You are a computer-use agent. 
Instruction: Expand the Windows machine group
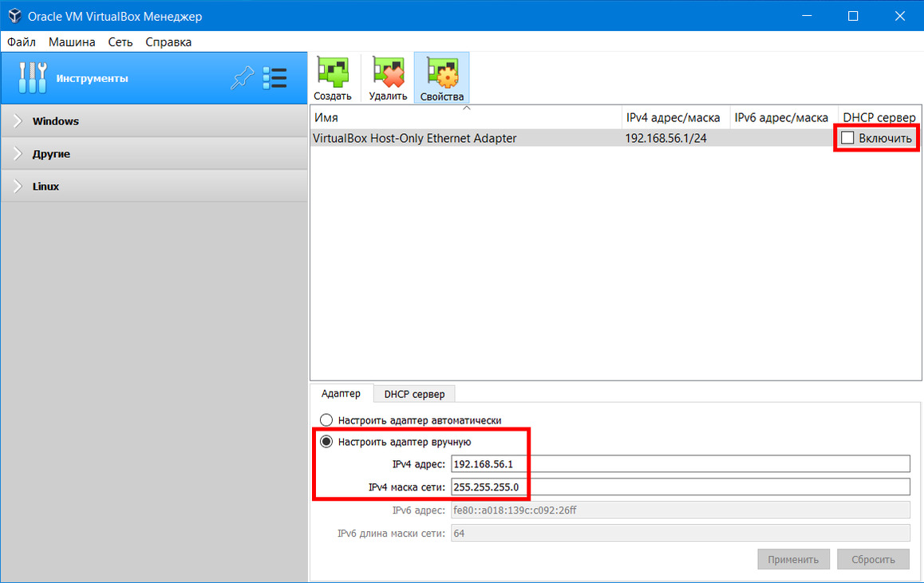(154, 121)
